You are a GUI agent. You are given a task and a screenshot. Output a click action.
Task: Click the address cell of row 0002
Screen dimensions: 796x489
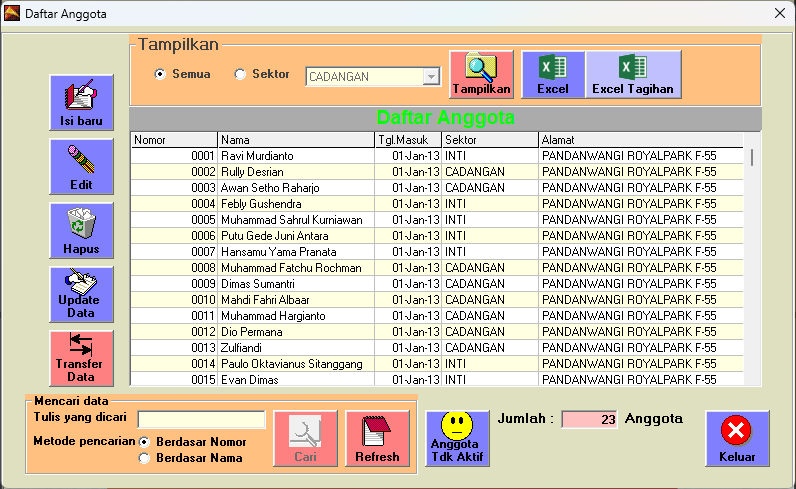641,172
